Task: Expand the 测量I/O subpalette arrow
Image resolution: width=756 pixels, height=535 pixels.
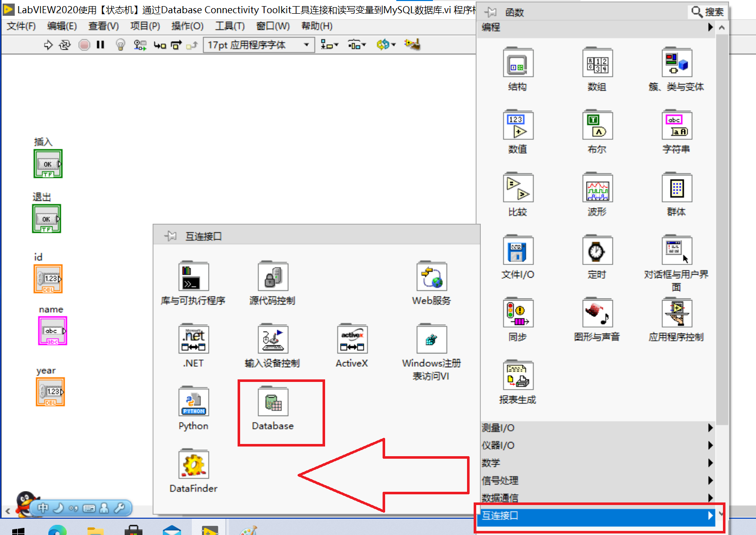Action: click(710, 428)
